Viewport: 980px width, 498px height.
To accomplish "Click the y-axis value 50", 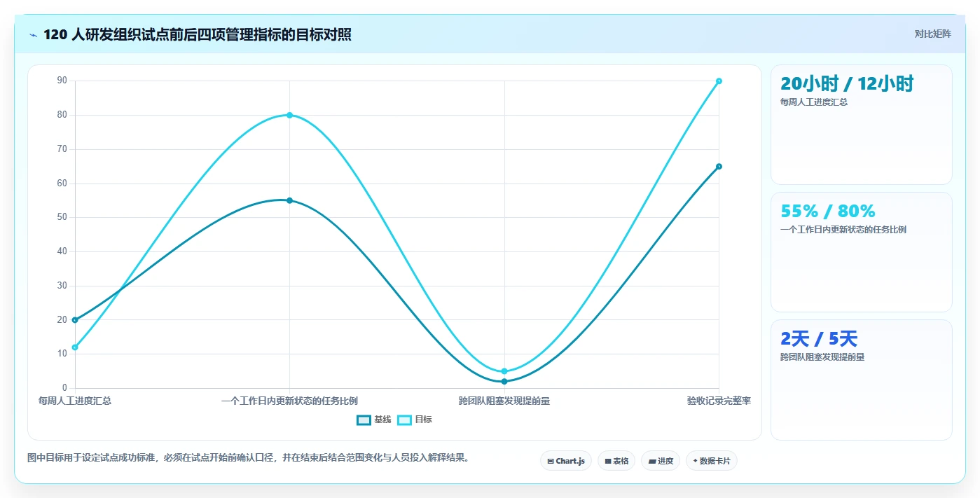I will 62,217.
